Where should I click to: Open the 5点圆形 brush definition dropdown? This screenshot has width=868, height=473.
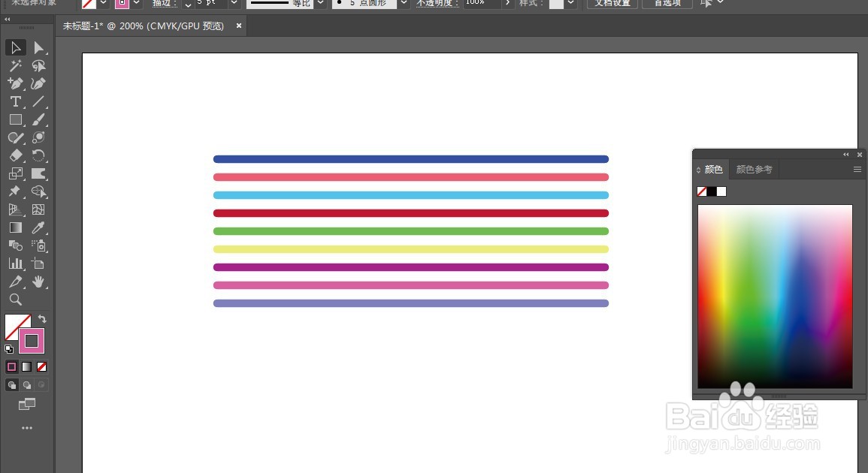pyautogui.click(x=403, y=3)
